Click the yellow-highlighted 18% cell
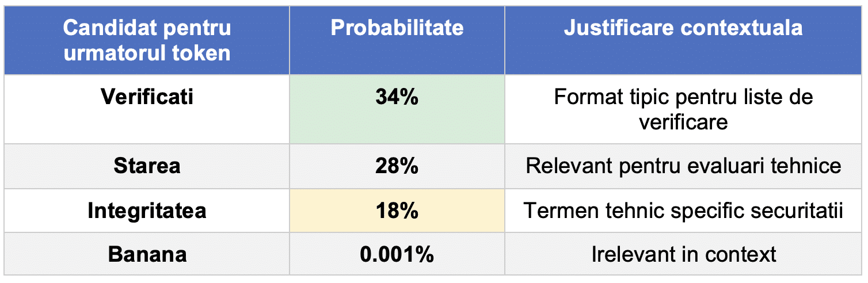Image resolution: width=868 pixels, height=283 pixels. pyautogui.click(x=397, y=211)
